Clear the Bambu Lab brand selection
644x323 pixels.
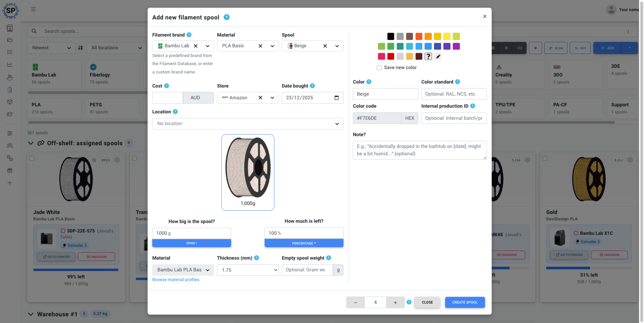(196, 46)
